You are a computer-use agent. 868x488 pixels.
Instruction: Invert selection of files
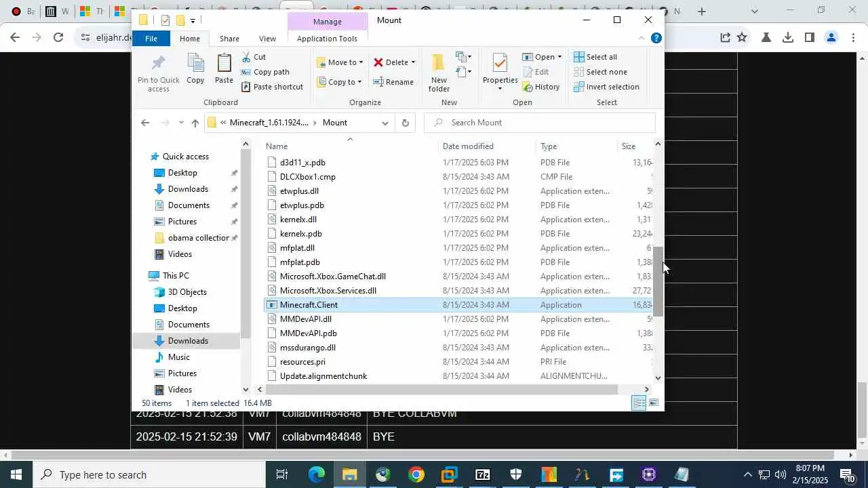[606, 87]
